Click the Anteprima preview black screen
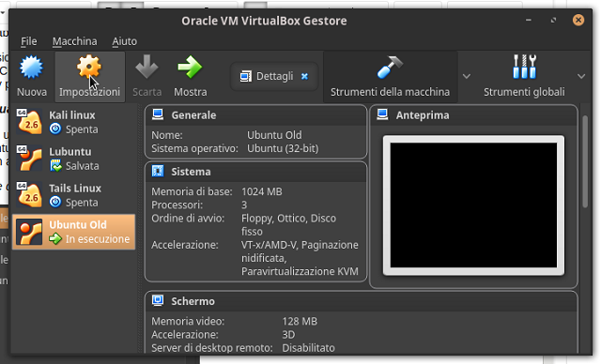601x364 pixels. (473, 205)
